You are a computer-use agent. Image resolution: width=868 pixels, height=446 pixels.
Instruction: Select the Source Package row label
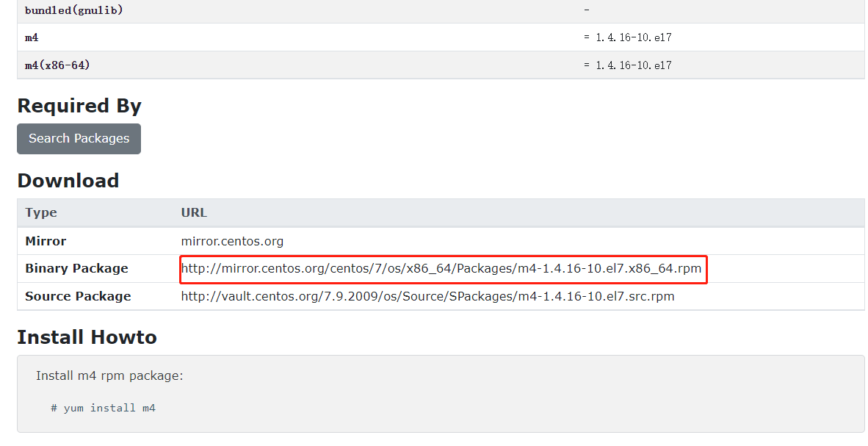pos(78,296)
